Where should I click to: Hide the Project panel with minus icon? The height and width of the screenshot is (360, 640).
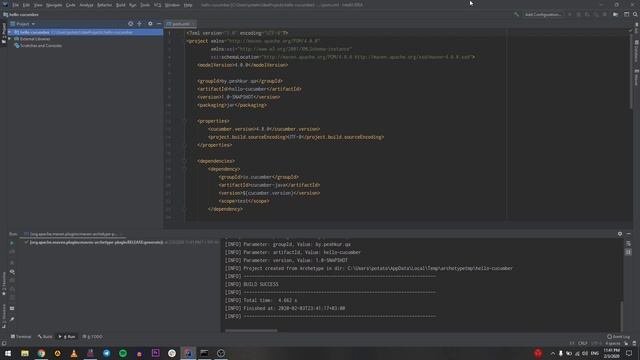(159, 24)
